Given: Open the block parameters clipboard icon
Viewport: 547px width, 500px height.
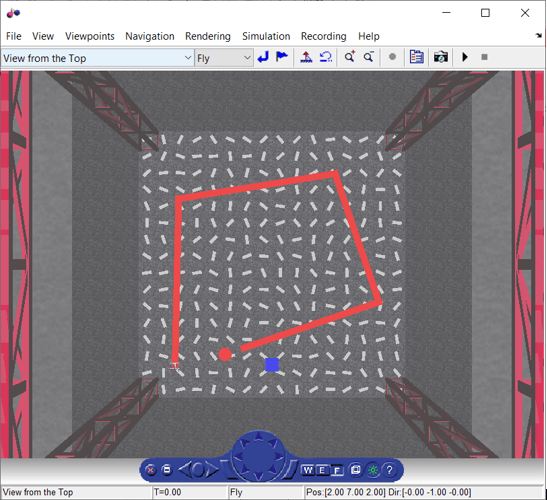Looking at the screenshot, I should coord(417,57).
